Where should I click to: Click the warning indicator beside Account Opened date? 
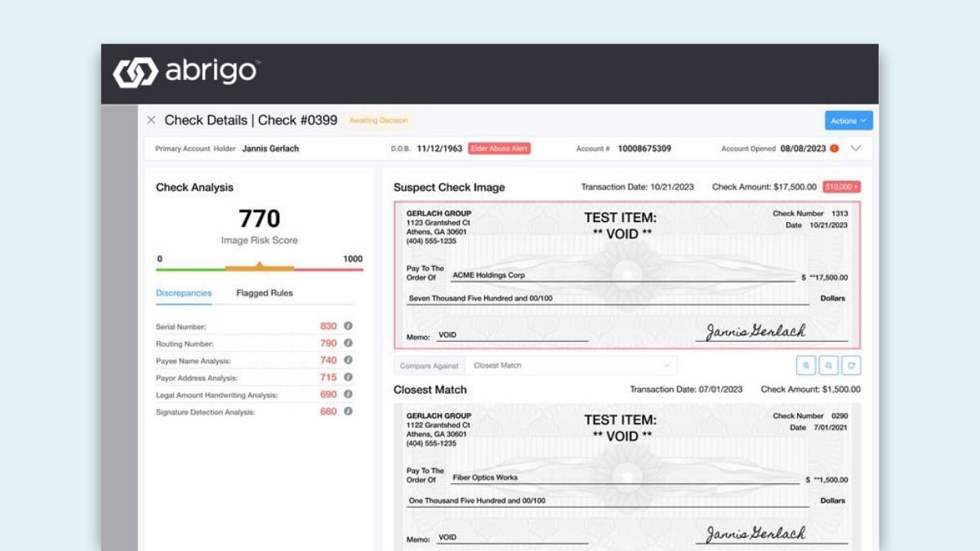pos(834,149)
